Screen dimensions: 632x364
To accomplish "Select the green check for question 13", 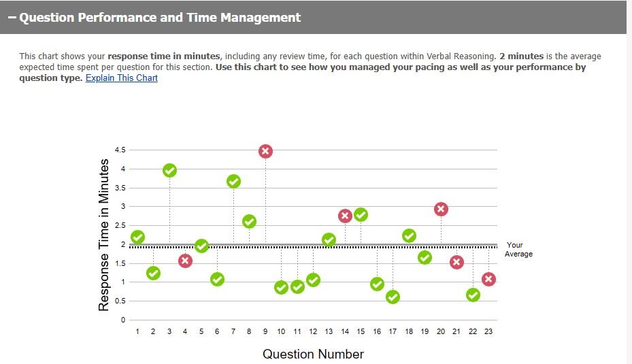I will tap(329, 239).
